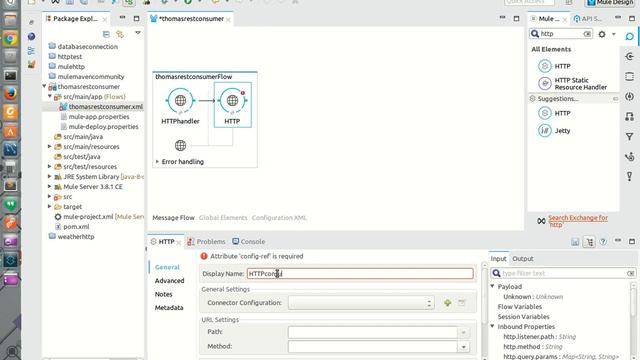Open Firefox from the Ubuntu launcher
640x360 pixels.
11,93
